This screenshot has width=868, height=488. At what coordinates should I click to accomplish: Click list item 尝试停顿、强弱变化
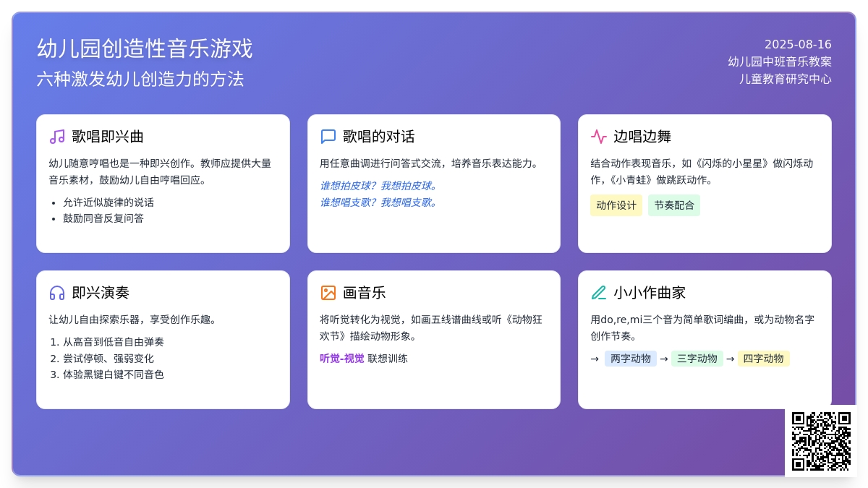click(x=109, y=359)
